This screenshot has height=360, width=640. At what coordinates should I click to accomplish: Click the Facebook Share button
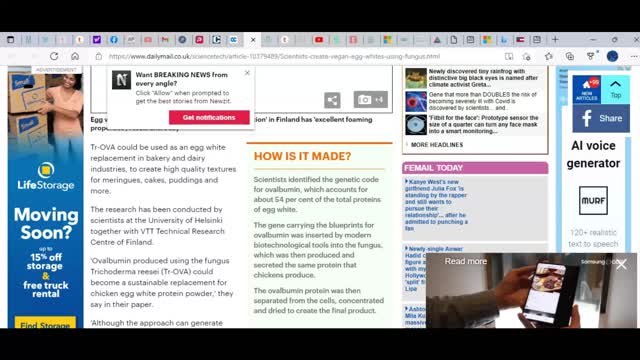click(x=601, y=118)
